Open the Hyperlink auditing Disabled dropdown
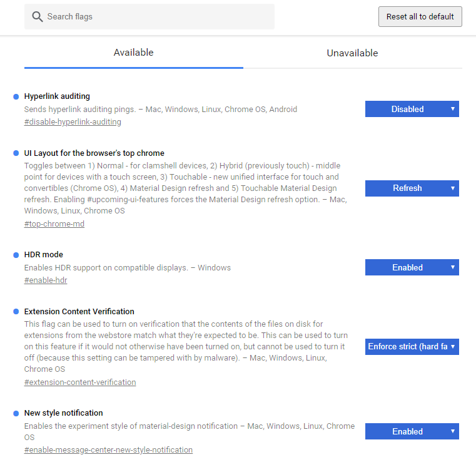The width and height of the screenshot is (476, 467). point(412,109)
